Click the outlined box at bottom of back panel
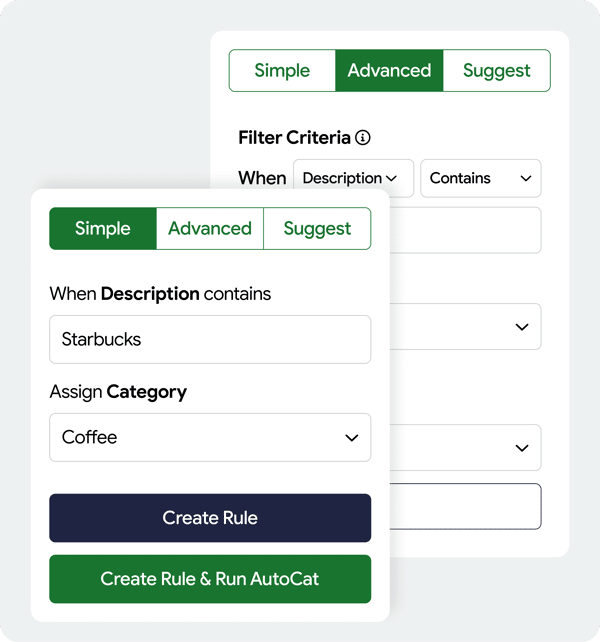The width and height of the screenshot is (600, 642). tap(465, 506)
